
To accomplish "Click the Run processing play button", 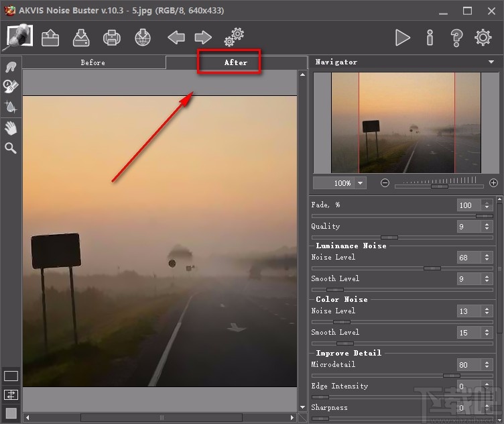I will point(402,38).
